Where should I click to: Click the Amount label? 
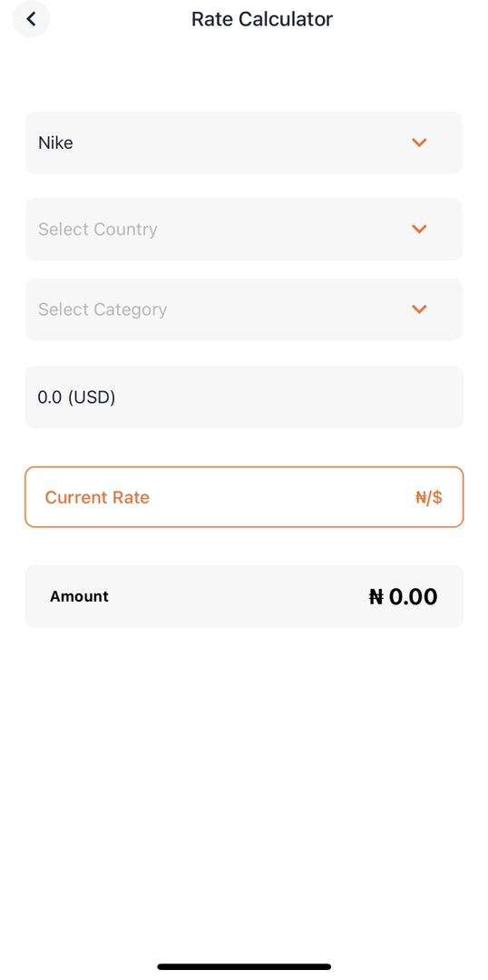click(79, 597)
